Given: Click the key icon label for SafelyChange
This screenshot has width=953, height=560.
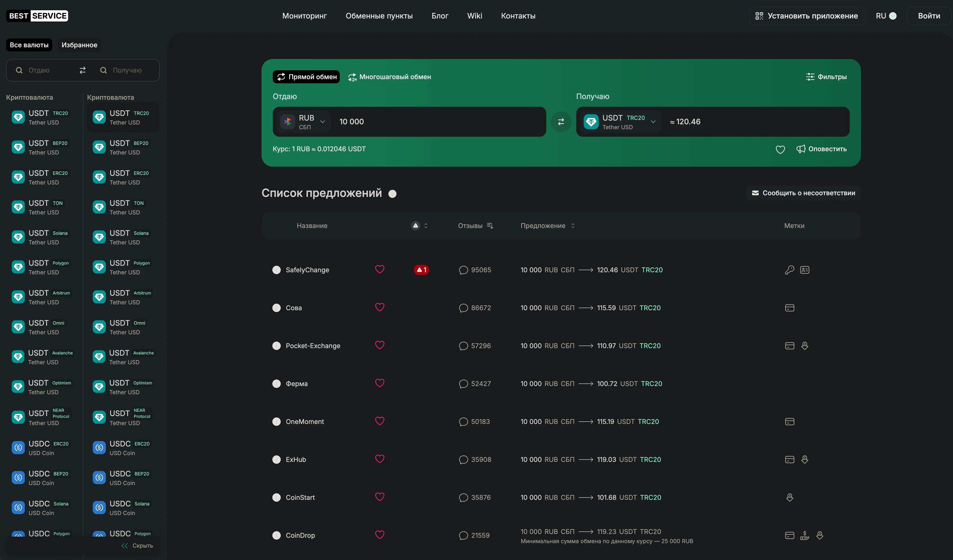Looking at the screenshot, I should (x=789, y=270).
